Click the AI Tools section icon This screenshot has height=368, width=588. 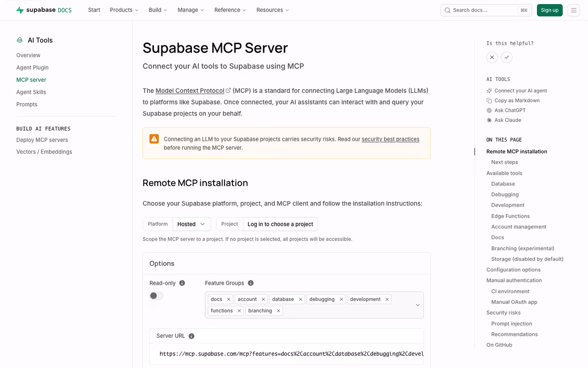pos(20,40)
